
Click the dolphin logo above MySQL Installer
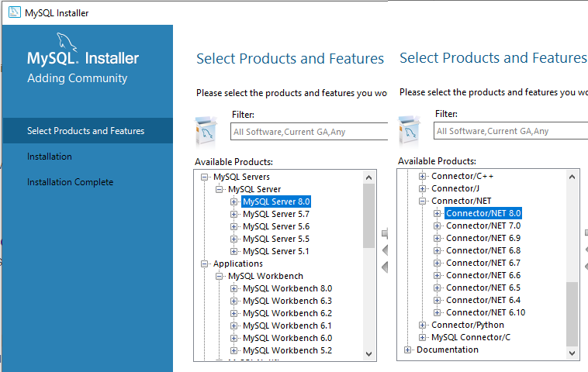click(x=67, y=42)
